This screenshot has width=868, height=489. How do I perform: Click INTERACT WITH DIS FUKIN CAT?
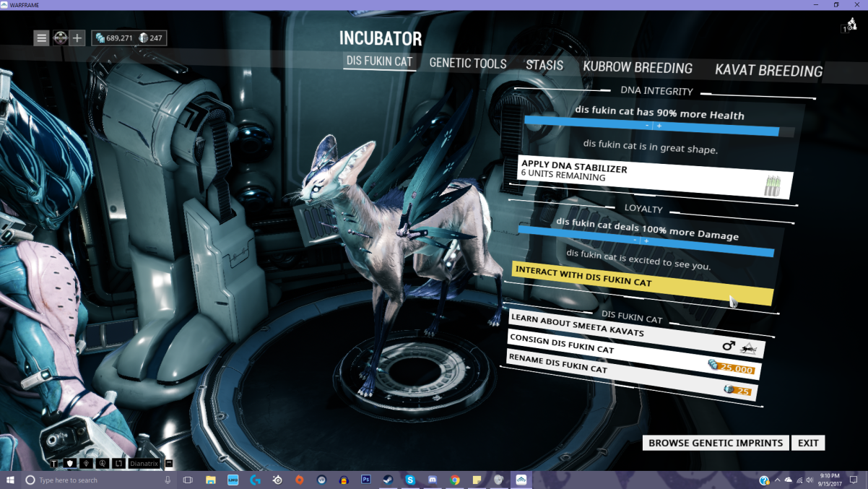point(643,283)
